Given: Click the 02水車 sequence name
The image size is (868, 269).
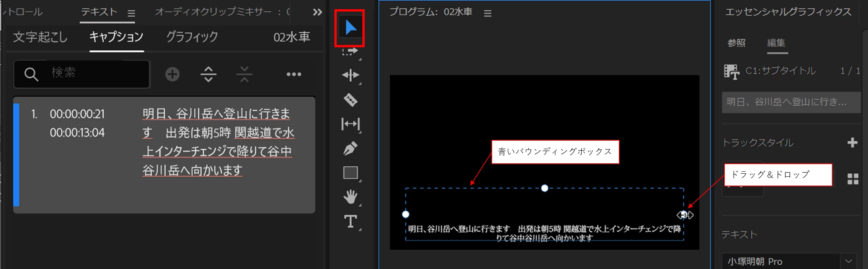Looking at the screenshot, I should click(x=292, y=37).
